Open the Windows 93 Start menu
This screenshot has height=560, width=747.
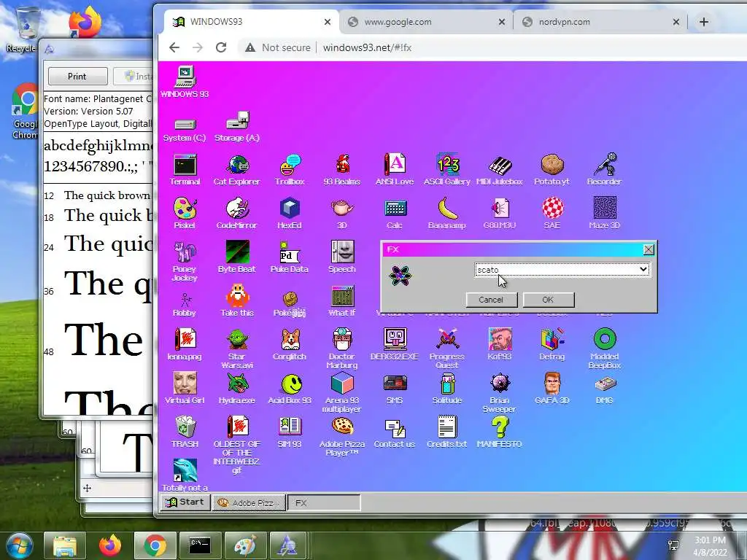tap(185, 502)
